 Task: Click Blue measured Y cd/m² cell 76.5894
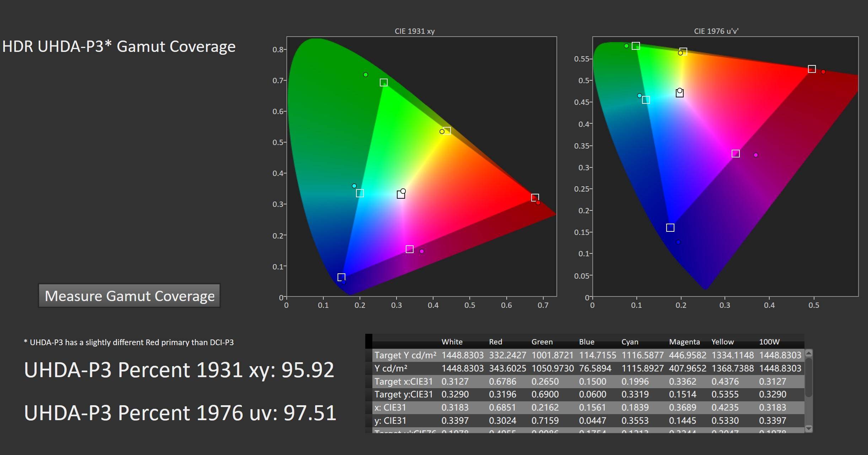[x=595, y=368]
